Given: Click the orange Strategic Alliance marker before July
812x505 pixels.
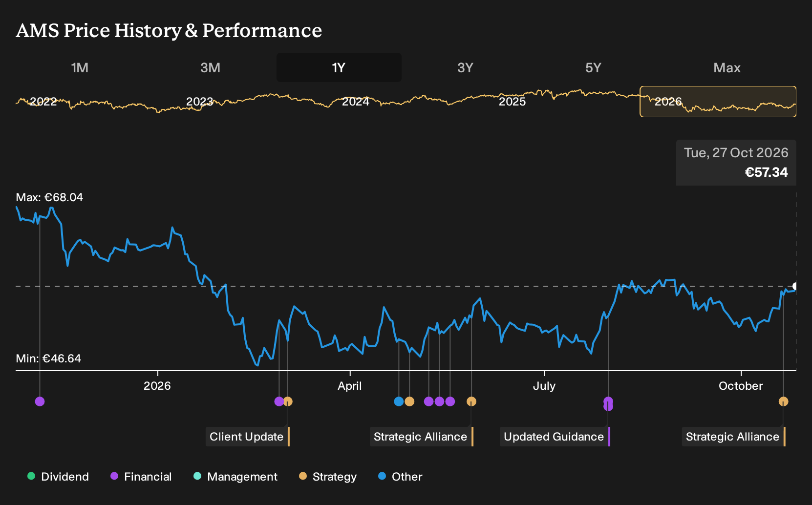Looking at the screenshot, I should click(x=471, y=401).
